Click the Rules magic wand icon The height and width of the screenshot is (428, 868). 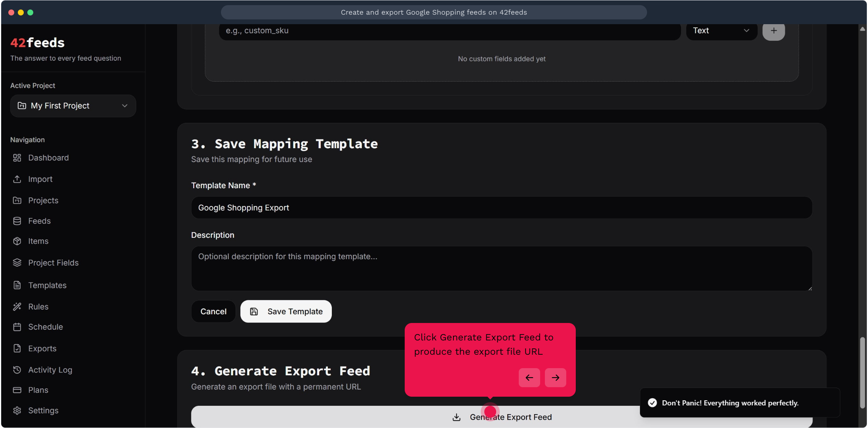click(17, 307)
